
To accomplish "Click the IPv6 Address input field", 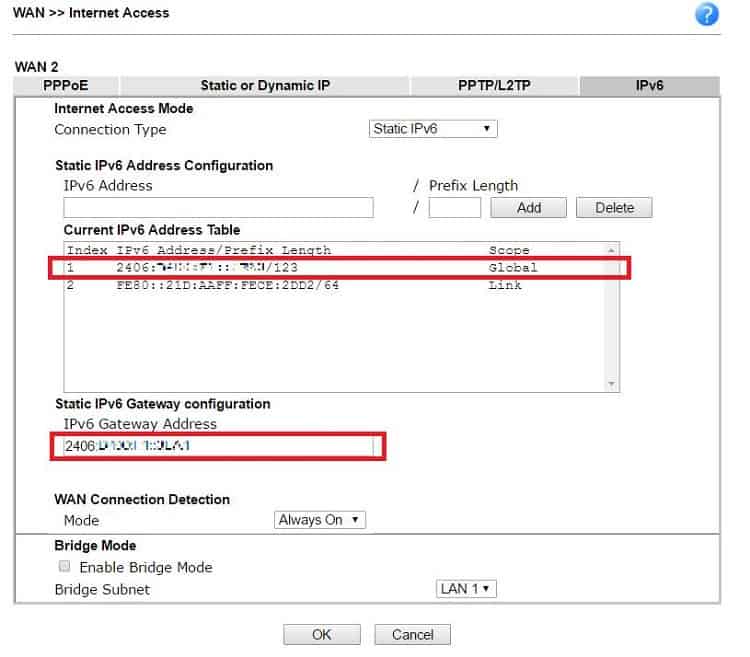I will (x=219, y=208).
